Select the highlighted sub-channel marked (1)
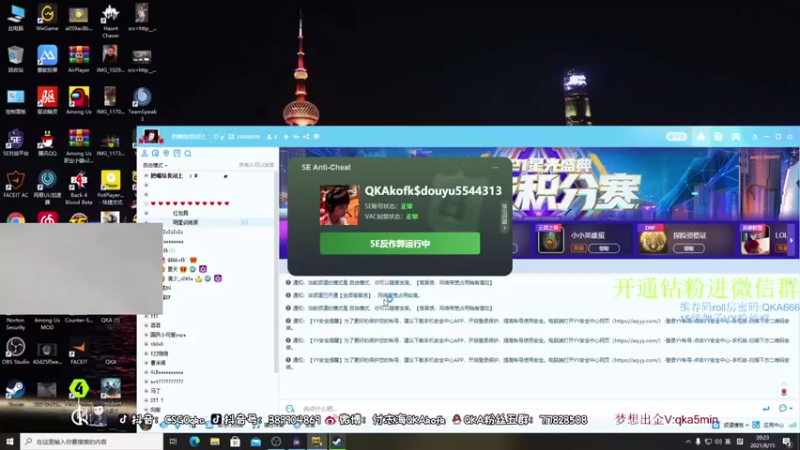Viewport: 800px width, 450px height. 210,222
